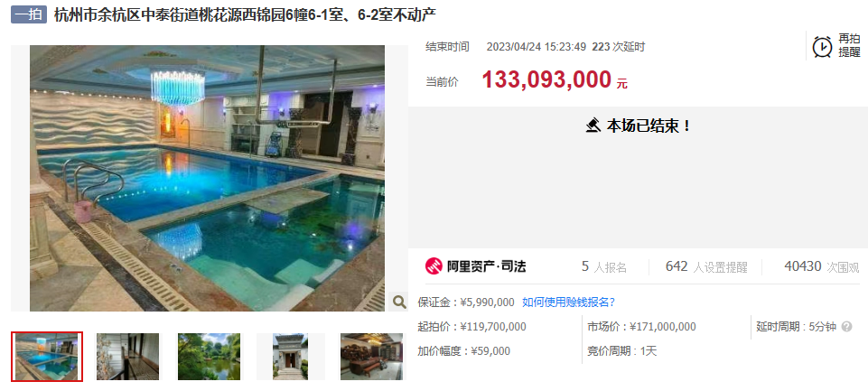Open the 如何使用赊钱报名? link

568,302
